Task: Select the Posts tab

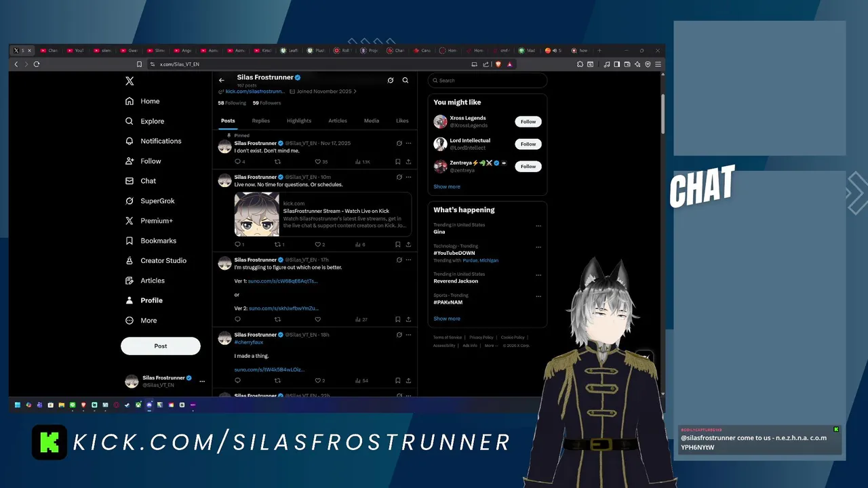Action: pos(228,121)
